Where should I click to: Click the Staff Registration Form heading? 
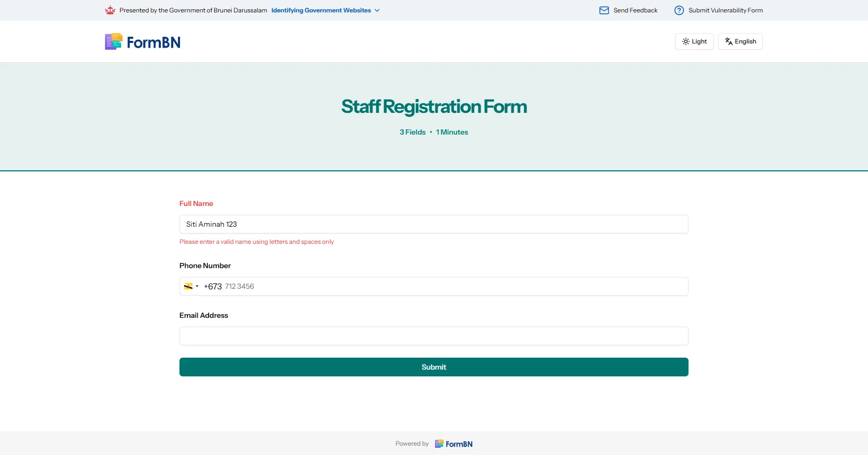pos(433,107)
